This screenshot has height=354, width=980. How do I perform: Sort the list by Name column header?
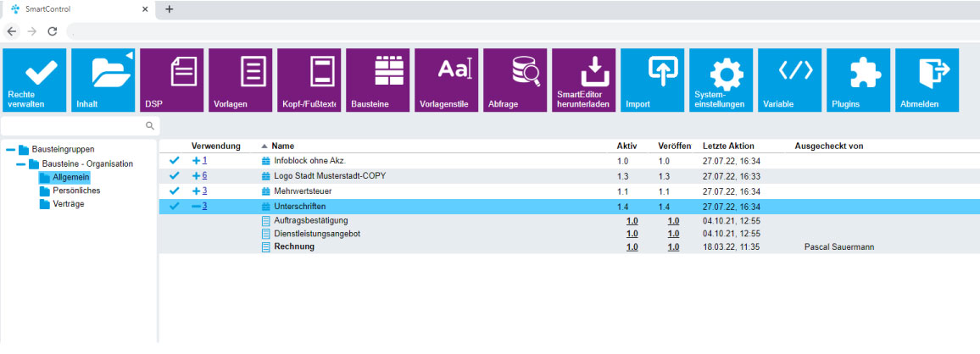click(282, 146)
